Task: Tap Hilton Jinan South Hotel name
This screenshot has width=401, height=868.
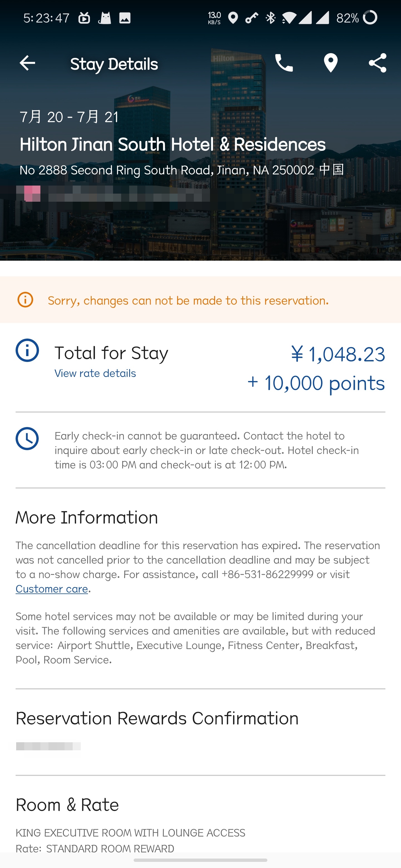Action: click(x=172, y=145)
